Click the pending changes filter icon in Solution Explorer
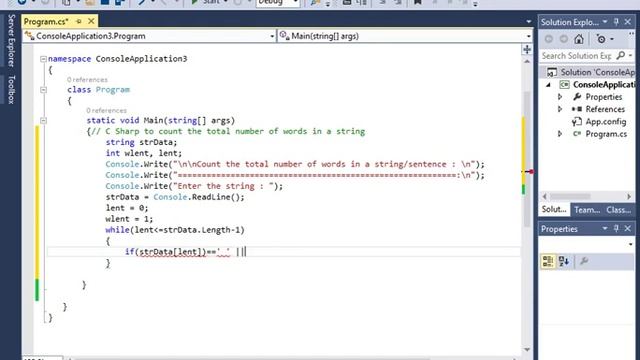The width and height of the screenshot is (640, 360). point(601,39)
